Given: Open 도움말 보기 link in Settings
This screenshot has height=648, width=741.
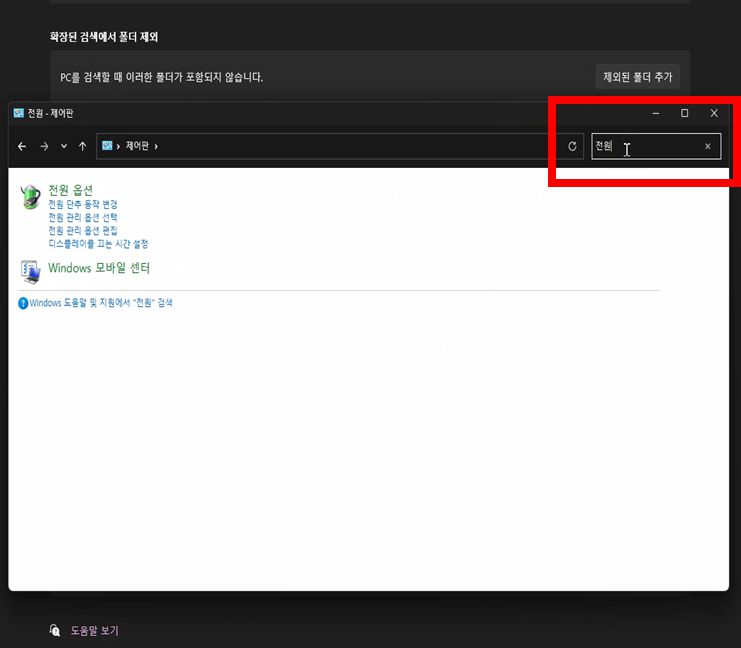Looking at the screenshot, I should (x=95, y=631).
